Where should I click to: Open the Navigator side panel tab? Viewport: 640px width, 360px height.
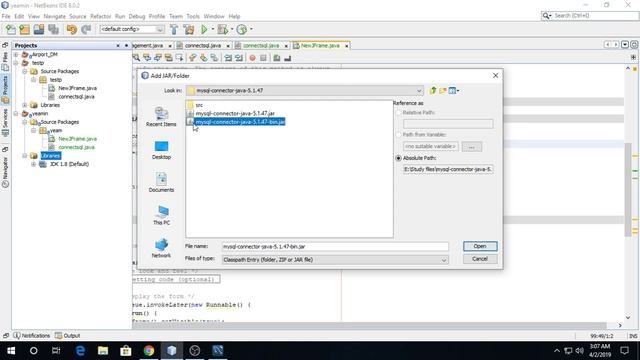click(5, 171)
